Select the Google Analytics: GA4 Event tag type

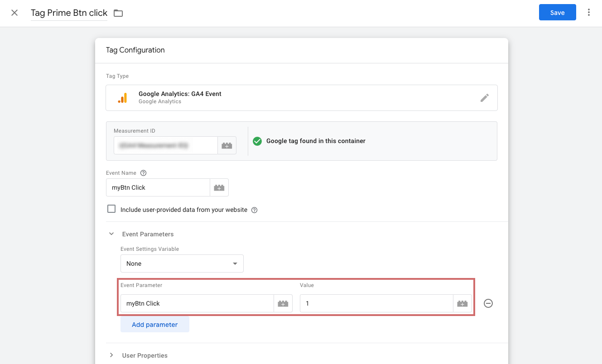[302, 98]
